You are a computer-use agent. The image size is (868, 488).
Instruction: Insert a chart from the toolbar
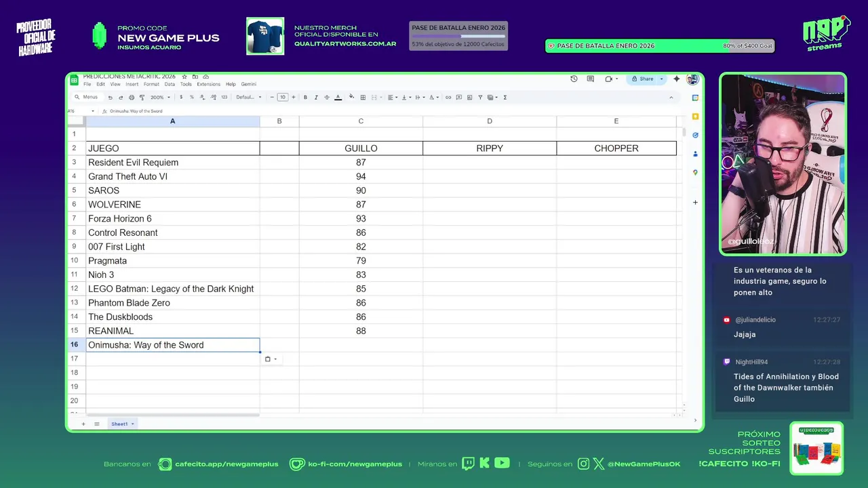[470, 97]
